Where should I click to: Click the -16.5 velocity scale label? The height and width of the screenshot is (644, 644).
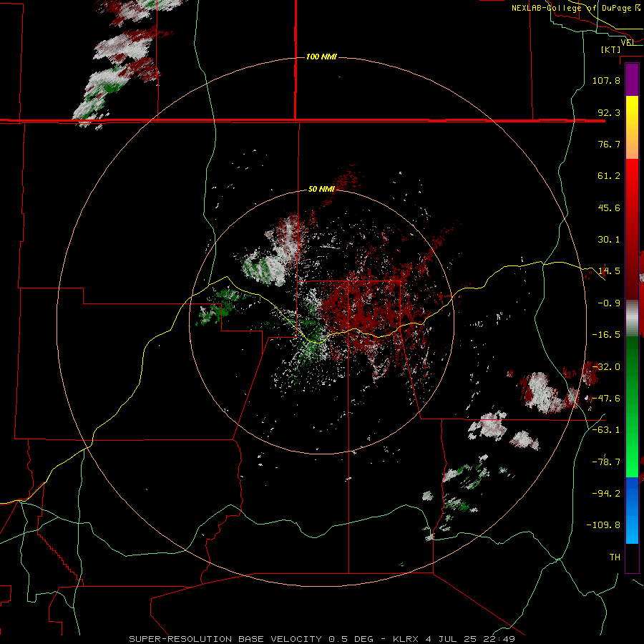coord(606,335)
